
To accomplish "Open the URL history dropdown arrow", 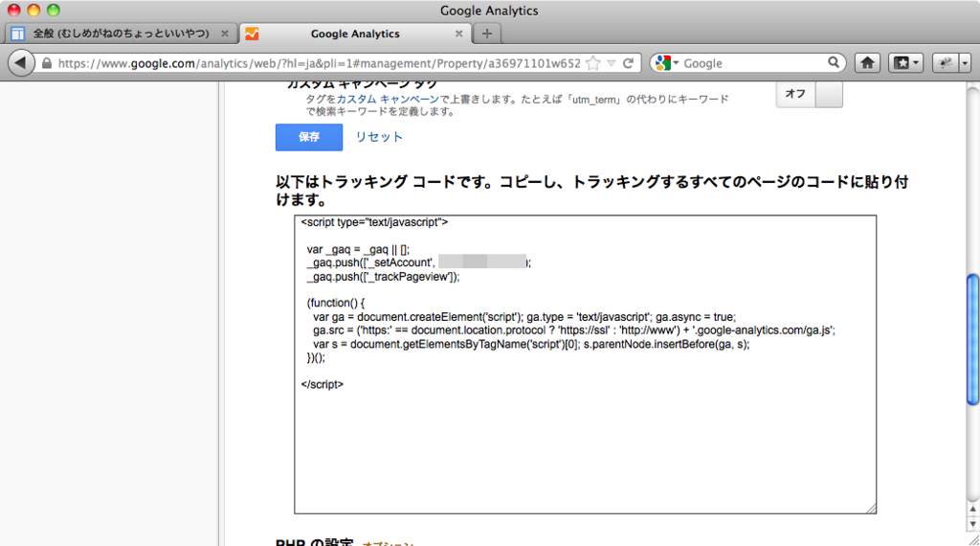I will (x=612, y=63).
